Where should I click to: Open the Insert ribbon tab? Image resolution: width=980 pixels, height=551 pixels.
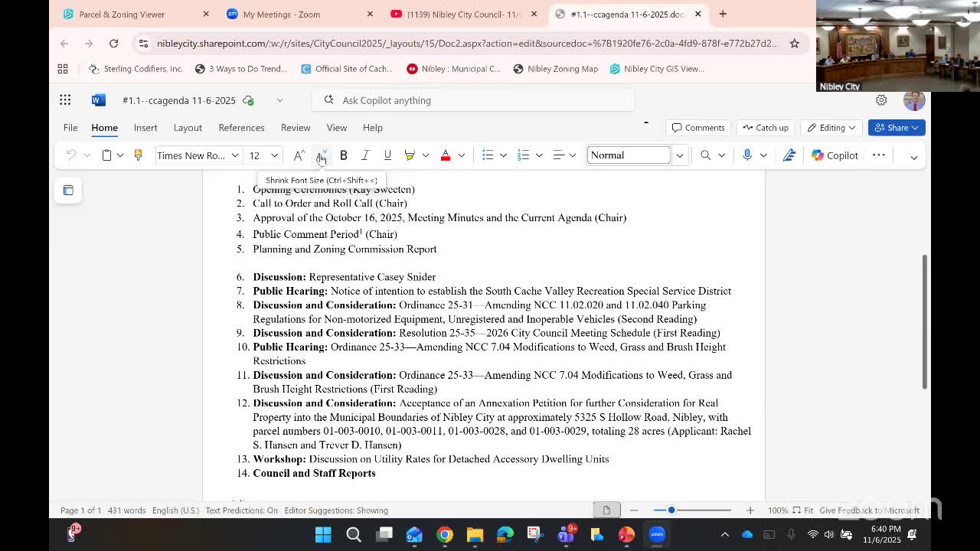coord(145,128)
